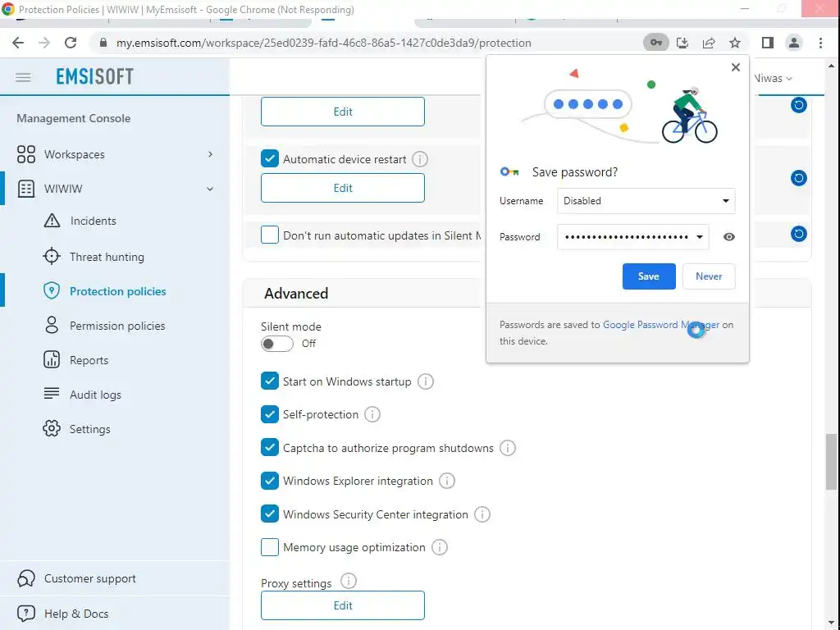Viewport: 840px width, 630px height.
Task: Open the password key icon in address bar
Action: [x=656, y=43]
